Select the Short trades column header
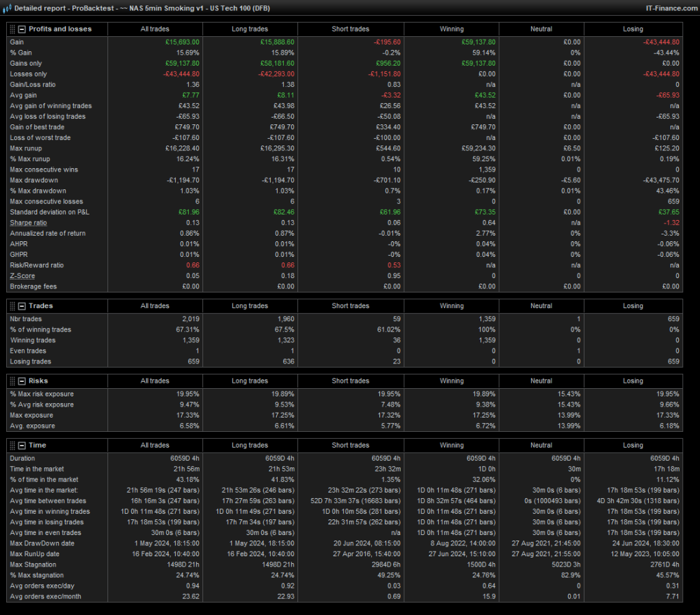Viewport: 700px width, 615px height. pyautogui.click(x=351, y=29)
